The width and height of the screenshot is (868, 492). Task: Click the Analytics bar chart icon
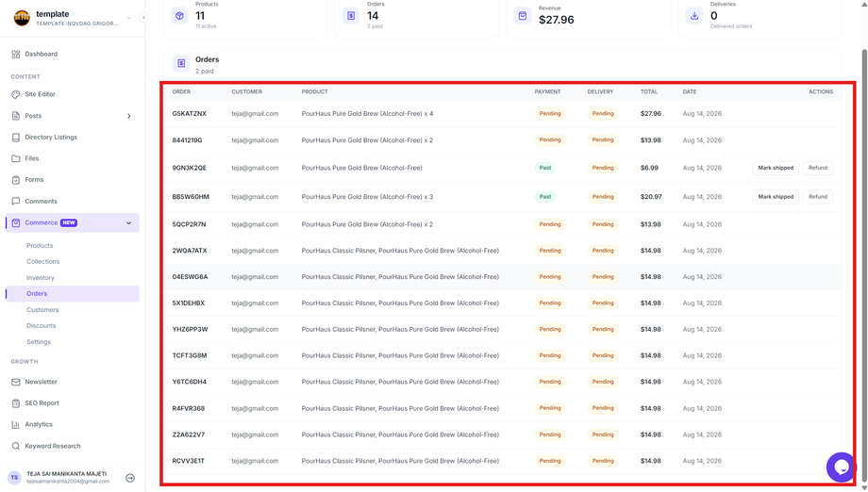[x=15, y=424]
